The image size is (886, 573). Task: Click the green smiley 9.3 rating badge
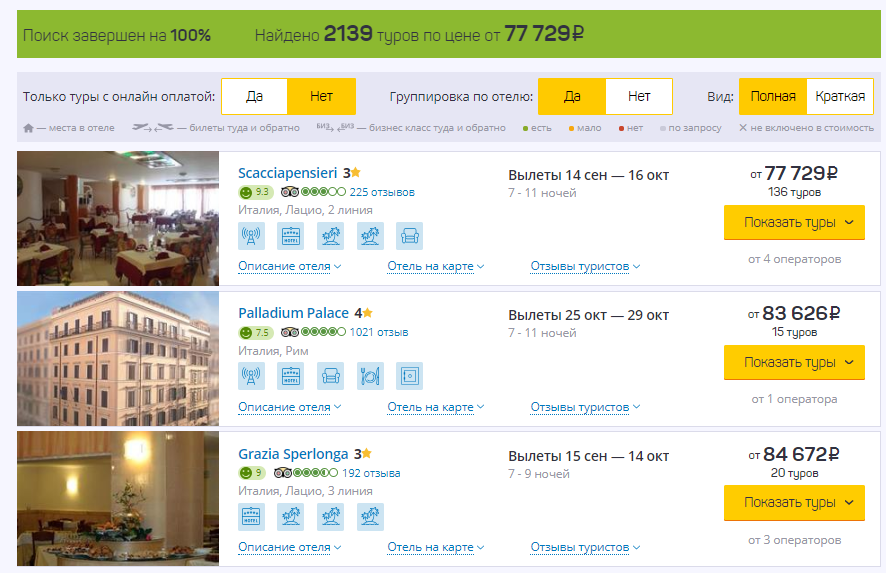click(256, 192)
